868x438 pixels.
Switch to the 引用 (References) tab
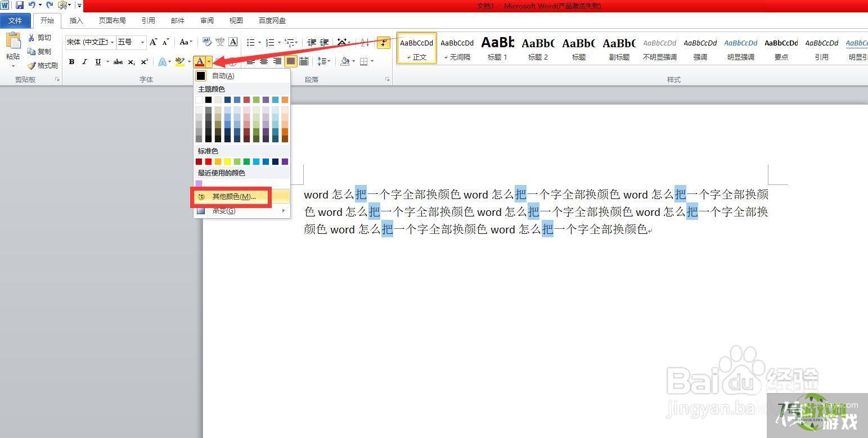[x=148, y=20]
